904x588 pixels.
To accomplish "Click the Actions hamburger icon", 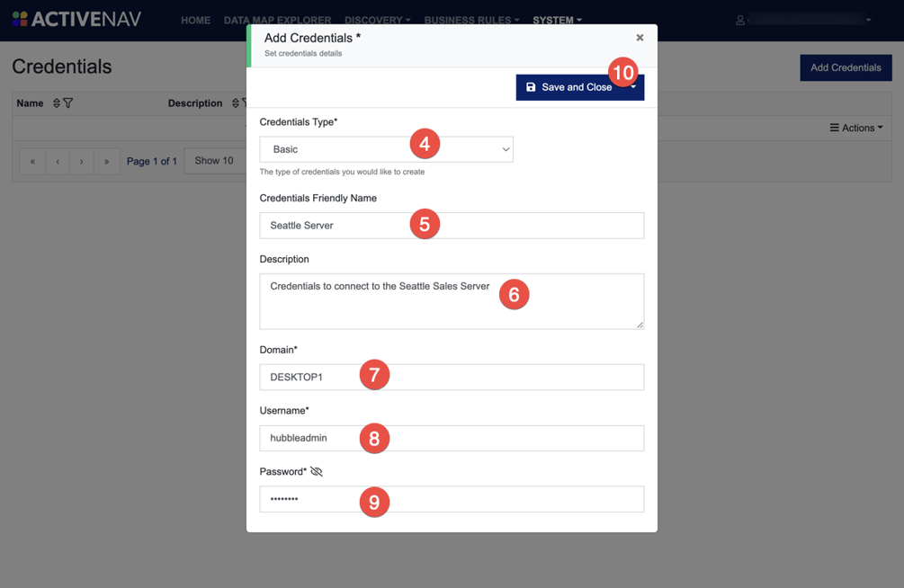I will [836, 127].
